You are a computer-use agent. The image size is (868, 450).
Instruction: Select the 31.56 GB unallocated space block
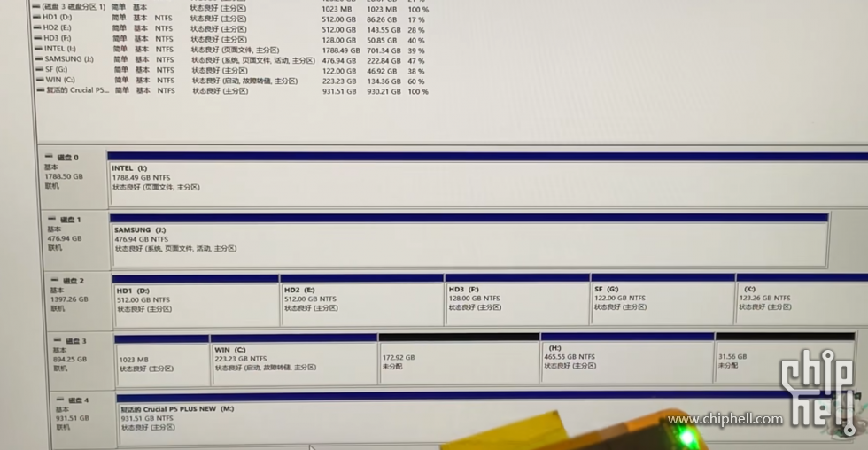(785, 358)
